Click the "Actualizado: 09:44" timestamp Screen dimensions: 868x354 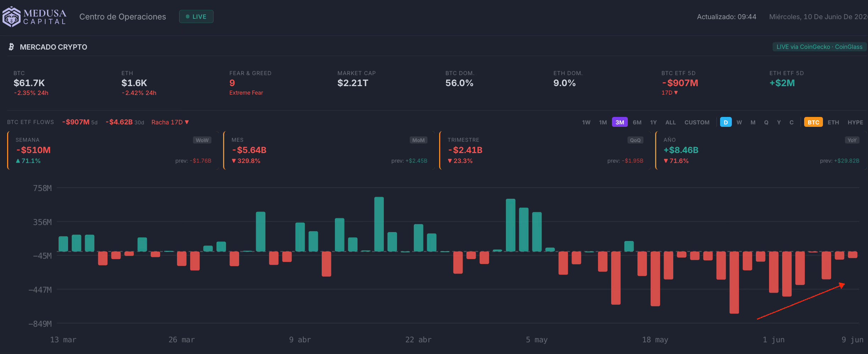[x=726, y=17]
